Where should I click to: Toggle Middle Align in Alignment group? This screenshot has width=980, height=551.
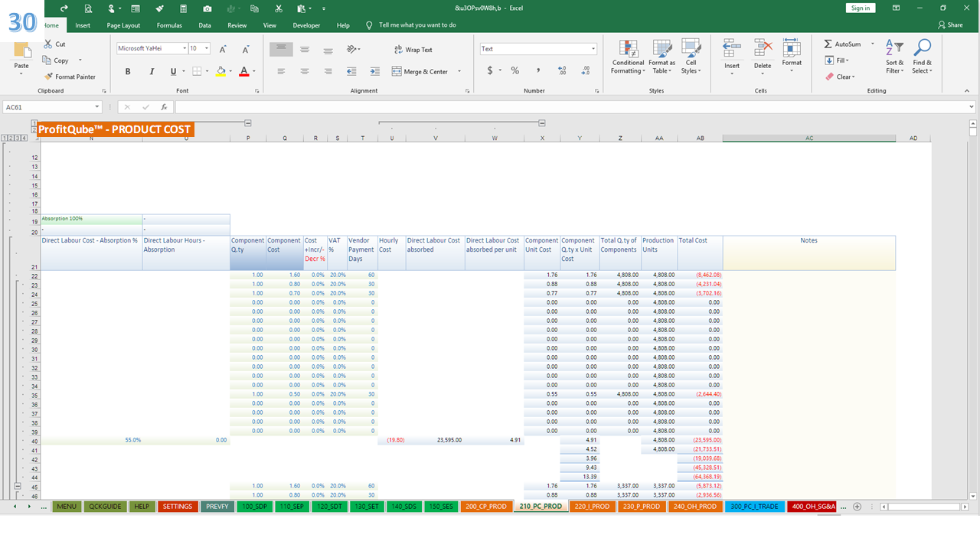305,49
